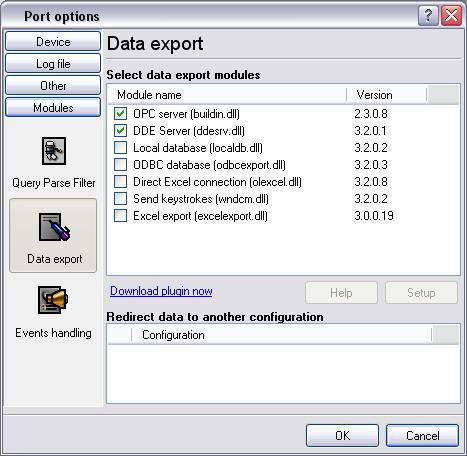Click version value 2.3.0.8

click(x=371, y=114)
